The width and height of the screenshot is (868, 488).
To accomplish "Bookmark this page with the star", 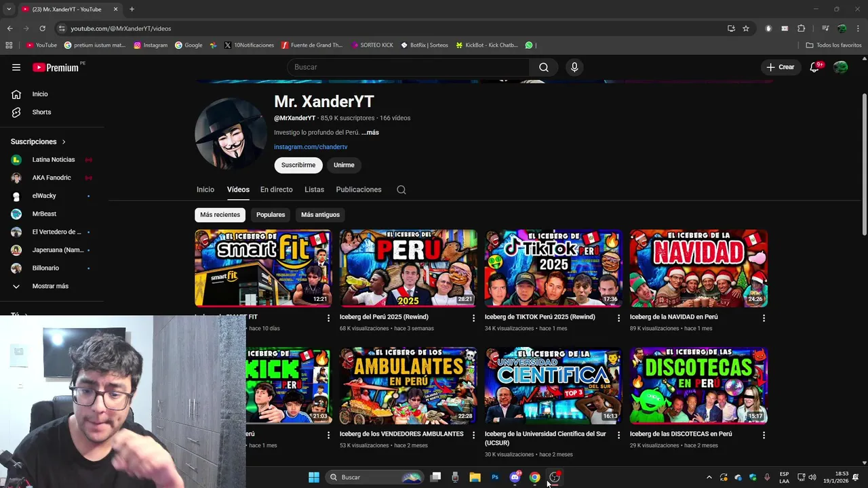I will click(746, 28).
